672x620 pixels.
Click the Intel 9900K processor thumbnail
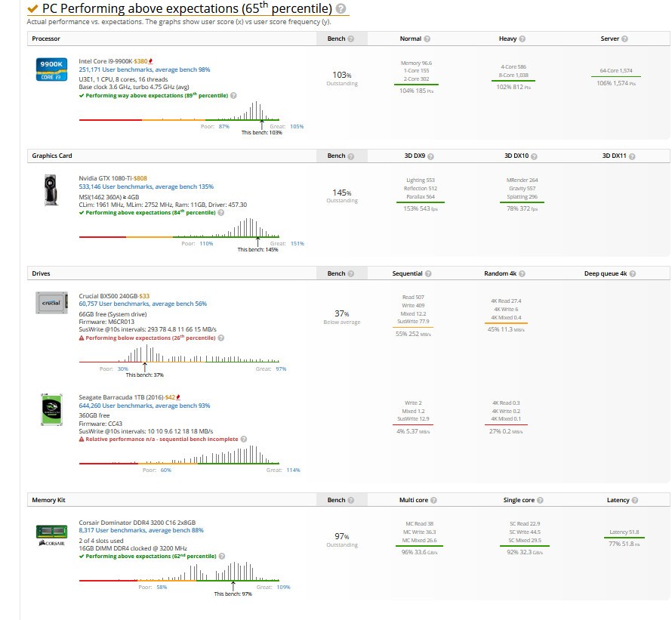point(52,69)
